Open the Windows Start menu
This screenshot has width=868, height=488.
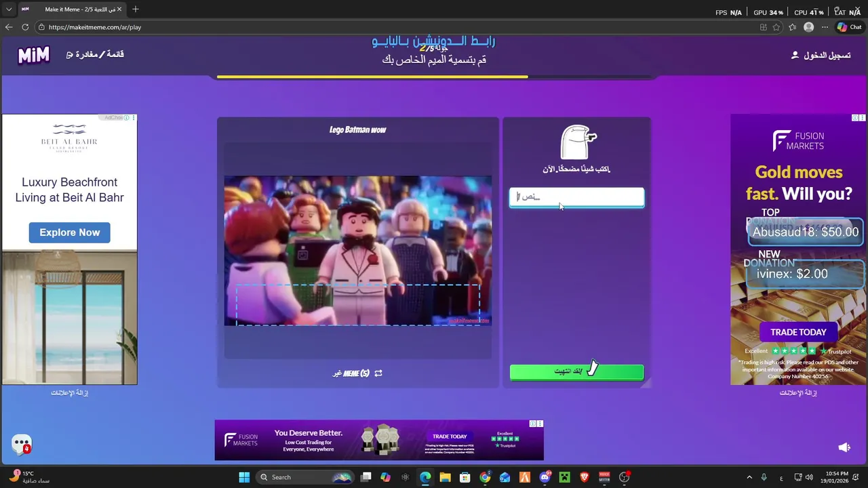(244, 477)
